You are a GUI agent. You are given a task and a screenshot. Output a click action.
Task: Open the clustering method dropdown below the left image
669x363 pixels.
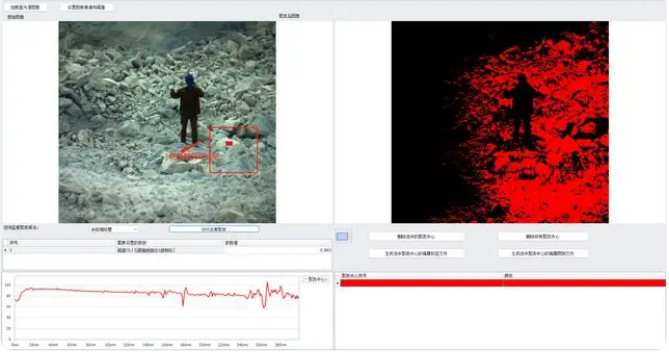(x=113, y=229)
